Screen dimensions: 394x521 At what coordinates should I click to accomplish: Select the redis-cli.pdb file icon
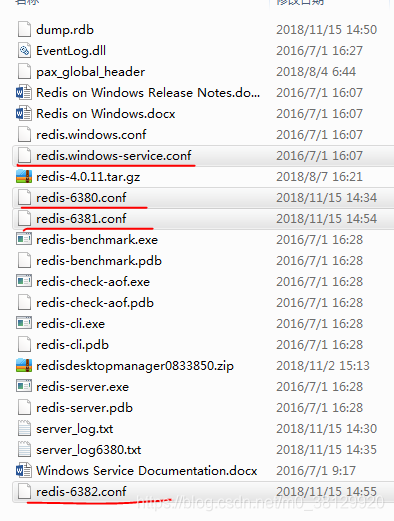[24, 345]
